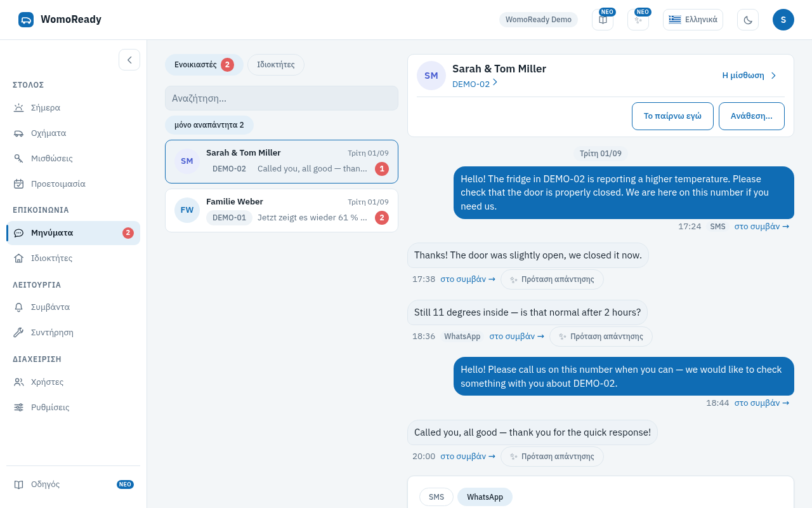The width and height of the screenshot is (812, 508).
Task: Toggle the μόνο αναπάντητα filter chip
Action: [x=209, y=125]
